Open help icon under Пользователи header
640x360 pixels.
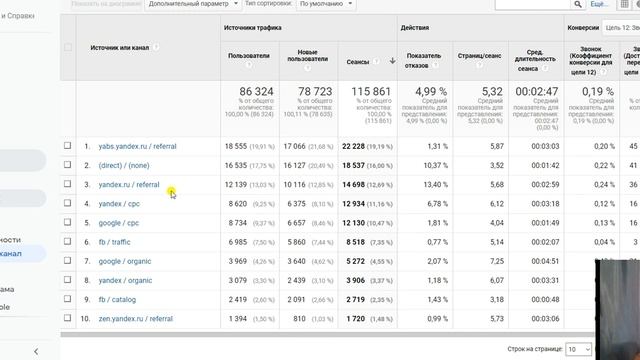tap(249, 64)
